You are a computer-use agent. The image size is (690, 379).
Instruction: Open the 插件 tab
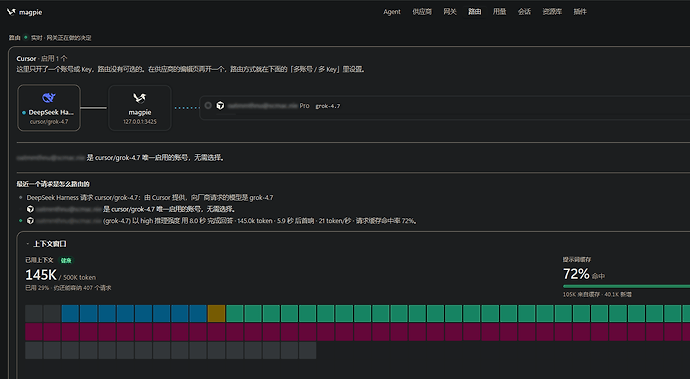coord(580,12)
